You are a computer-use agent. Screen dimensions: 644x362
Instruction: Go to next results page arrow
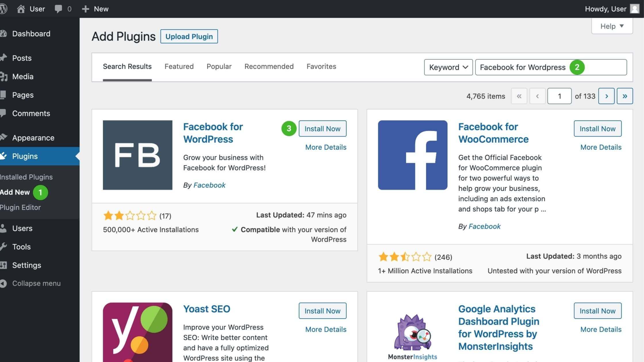click(x=606, y=96)
